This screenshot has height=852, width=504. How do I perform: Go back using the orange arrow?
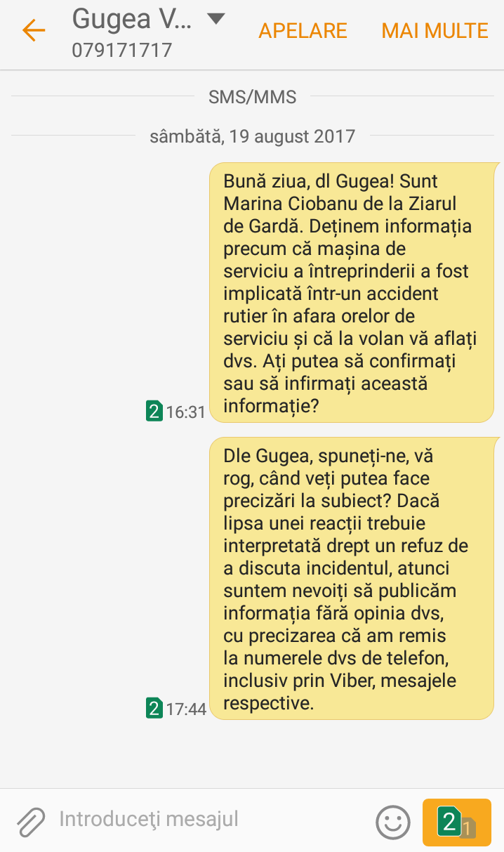(x=33, y=30)
